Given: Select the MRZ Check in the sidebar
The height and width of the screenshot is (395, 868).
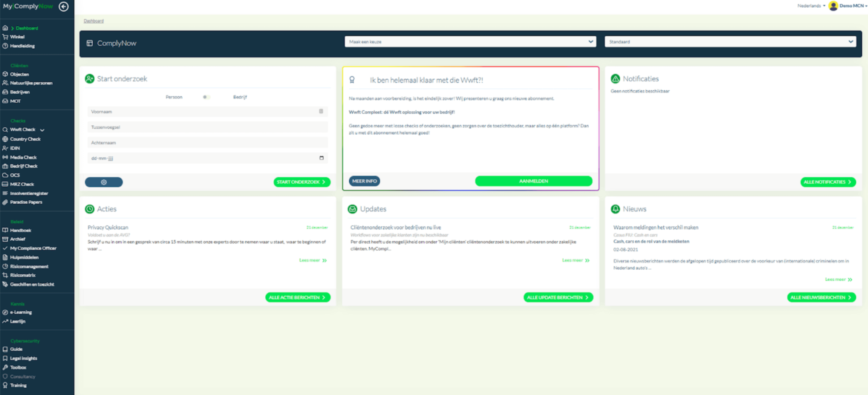Looking at the screenshot, I should [x=21, y=184].
